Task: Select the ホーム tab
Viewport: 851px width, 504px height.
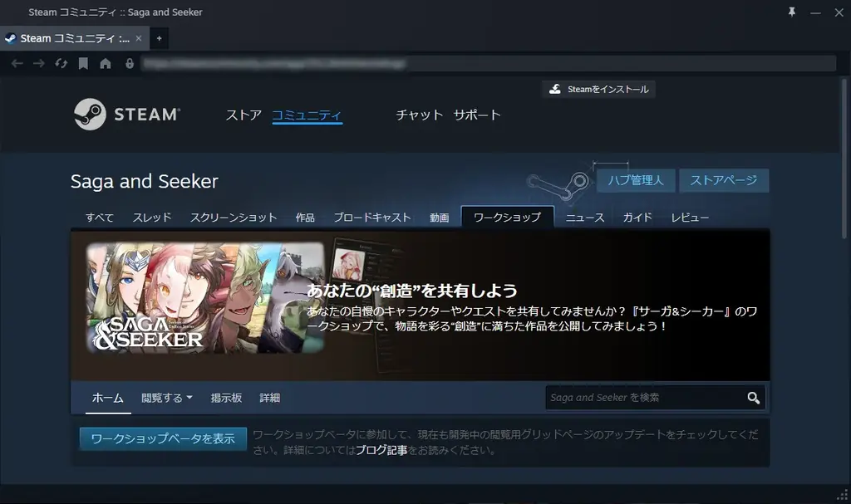Action: tap(107, 398)
